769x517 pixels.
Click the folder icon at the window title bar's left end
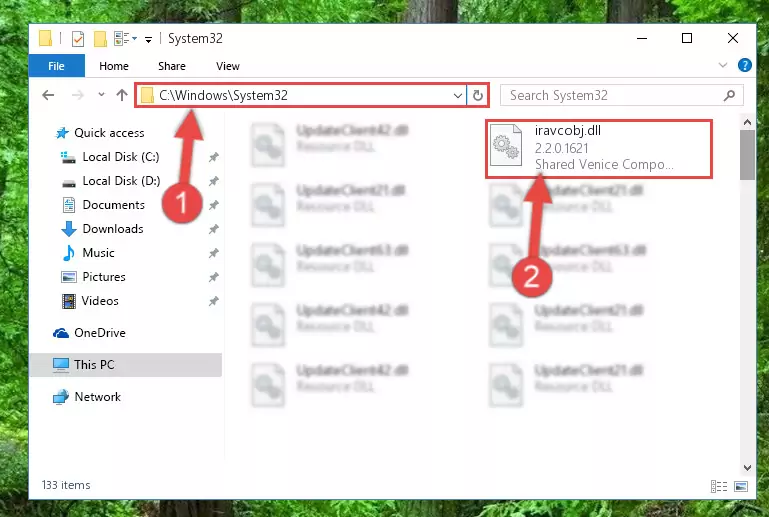[45, 38]
